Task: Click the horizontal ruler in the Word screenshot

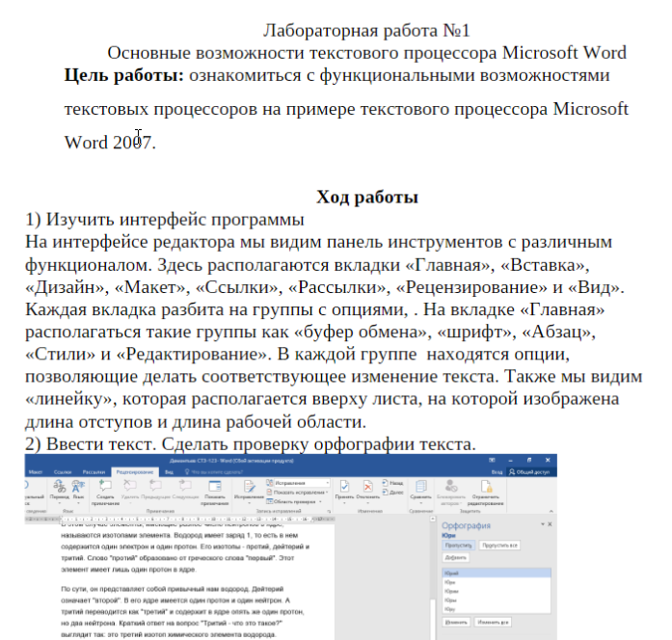Action: pos(180,519)
